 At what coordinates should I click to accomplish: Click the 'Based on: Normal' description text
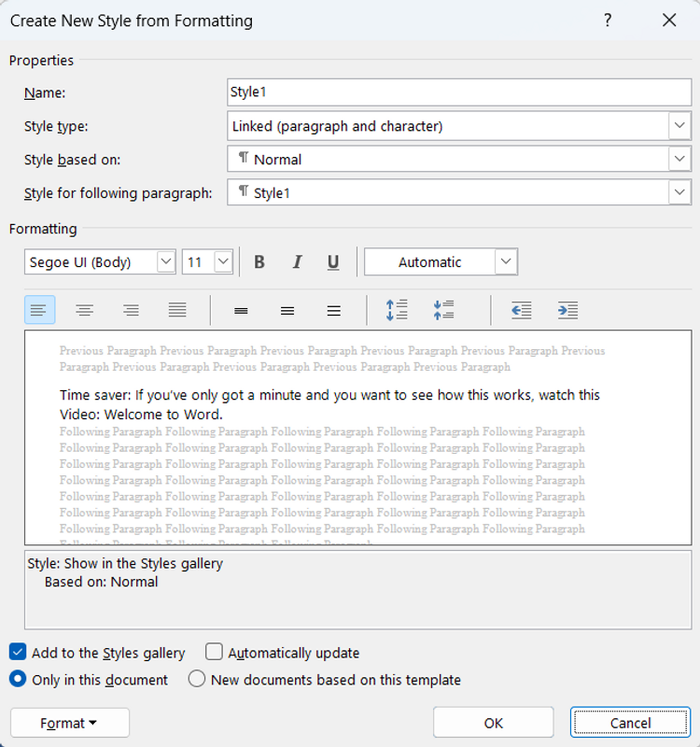click(x=101, y=582)
